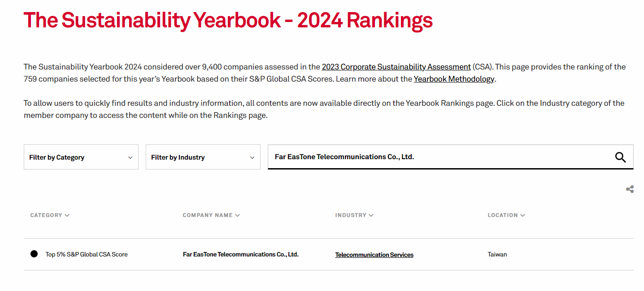
Task: Follow the Yearbook Methodology link
Action: (454, 79)
